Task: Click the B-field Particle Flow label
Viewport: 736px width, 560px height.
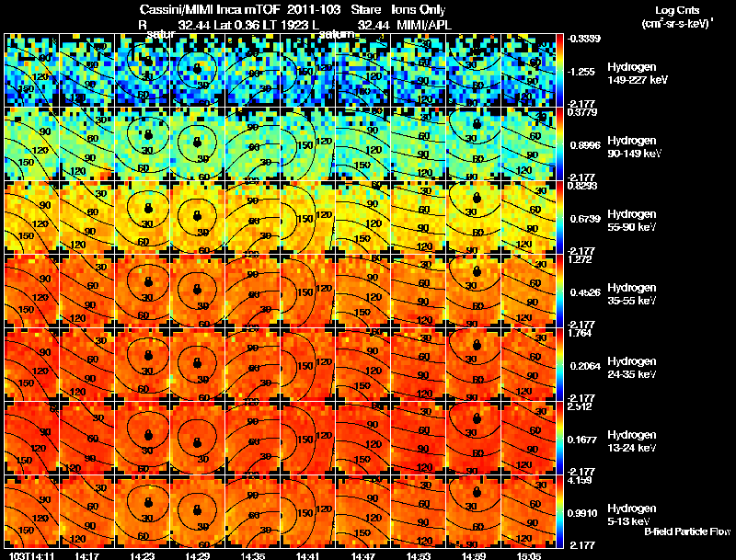Action: pyautogui.click(x=687, y=531)
